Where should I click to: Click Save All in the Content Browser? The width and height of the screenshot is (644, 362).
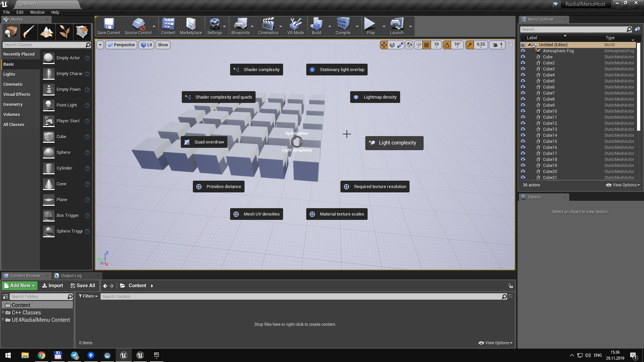click(83, 286)
